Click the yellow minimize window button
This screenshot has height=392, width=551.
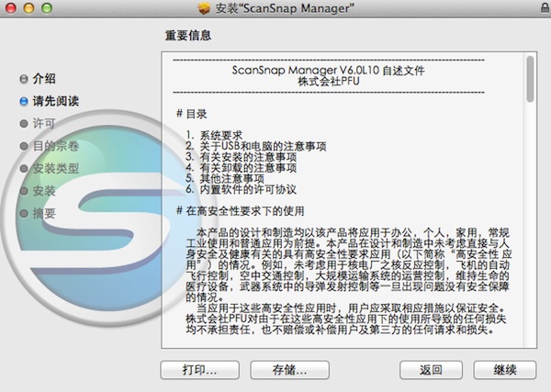click(x=28, y=7)
